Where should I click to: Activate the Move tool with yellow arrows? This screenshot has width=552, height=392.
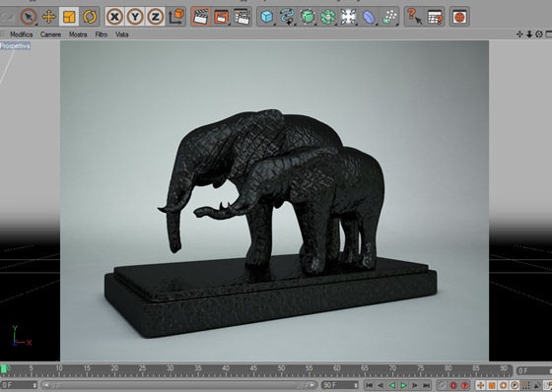pyautogui.click(x=48, y=17)
